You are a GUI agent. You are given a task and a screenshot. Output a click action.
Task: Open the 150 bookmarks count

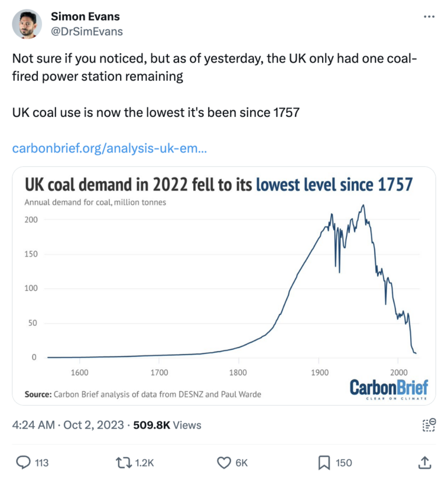point(341,462)
